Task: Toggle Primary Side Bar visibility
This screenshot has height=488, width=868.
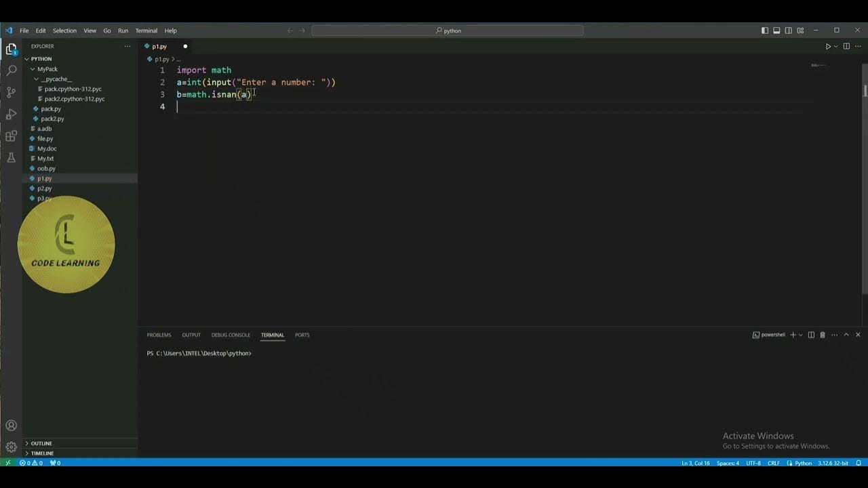Action: [765, 30]
